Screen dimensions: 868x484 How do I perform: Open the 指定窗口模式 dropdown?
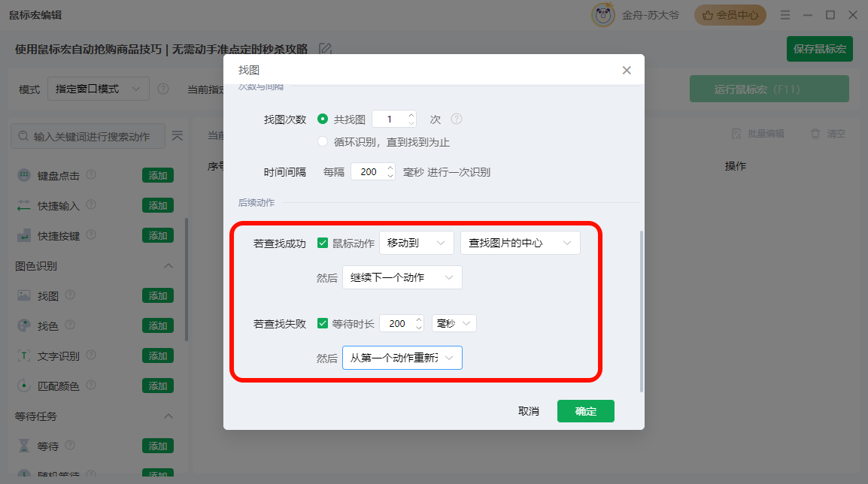[x=99, y=89]
